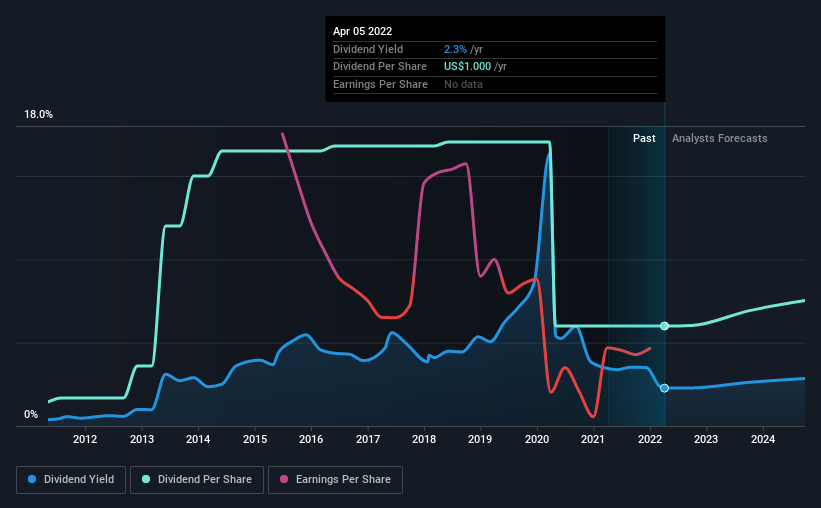Click the tooltip 'Dividend Yield' row label
The image size is (821, 508).
point(368,49)
